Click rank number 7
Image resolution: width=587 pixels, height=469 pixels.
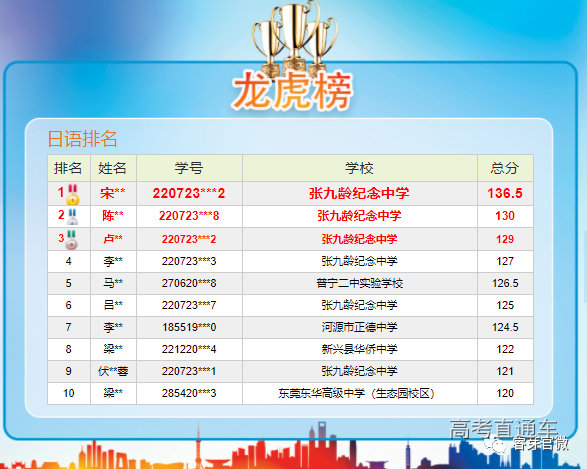tap(69, 328)
